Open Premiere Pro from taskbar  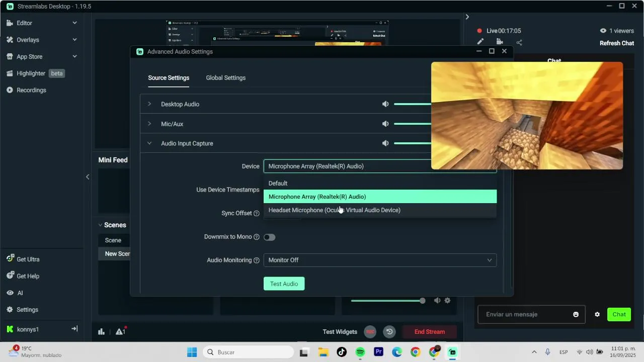tap(379, 352)
